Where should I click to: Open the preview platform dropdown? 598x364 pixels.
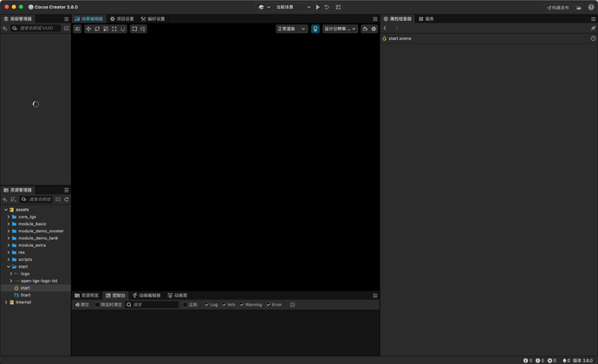(264, 7)
